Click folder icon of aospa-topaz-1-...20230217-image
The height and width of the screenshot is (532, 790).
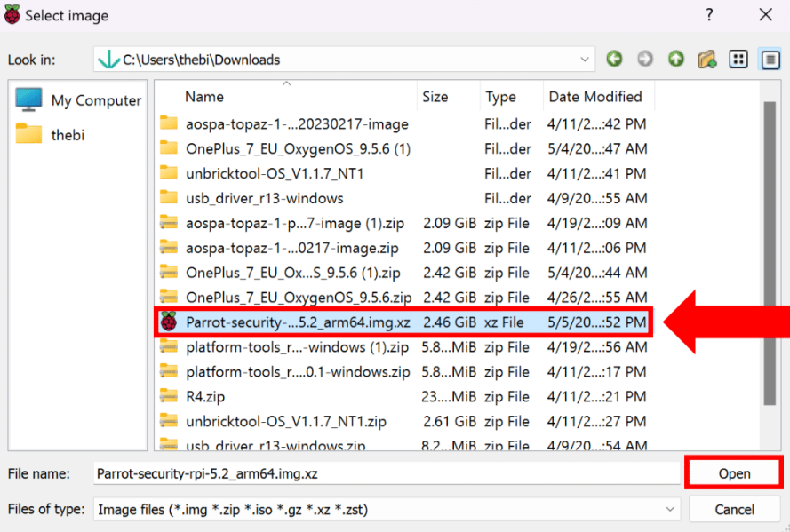169,123
